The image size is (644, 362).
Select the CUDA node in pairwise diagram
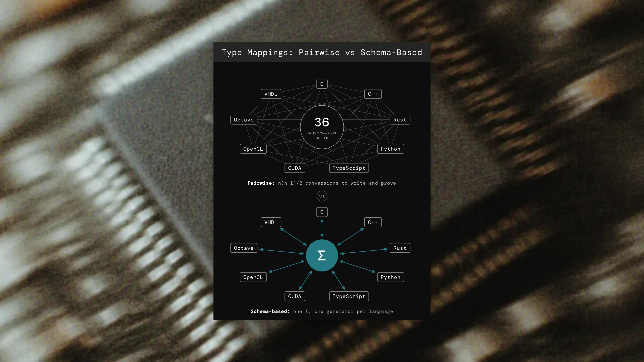[x=295, y=168]
